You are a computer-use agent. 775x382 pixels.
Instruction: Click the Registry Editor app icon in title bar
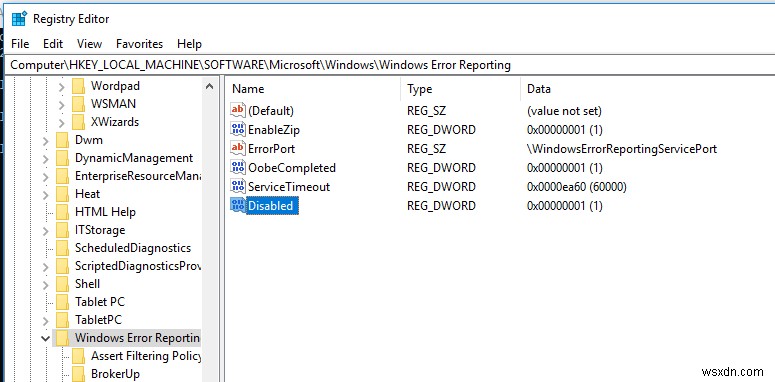[19, 19]
